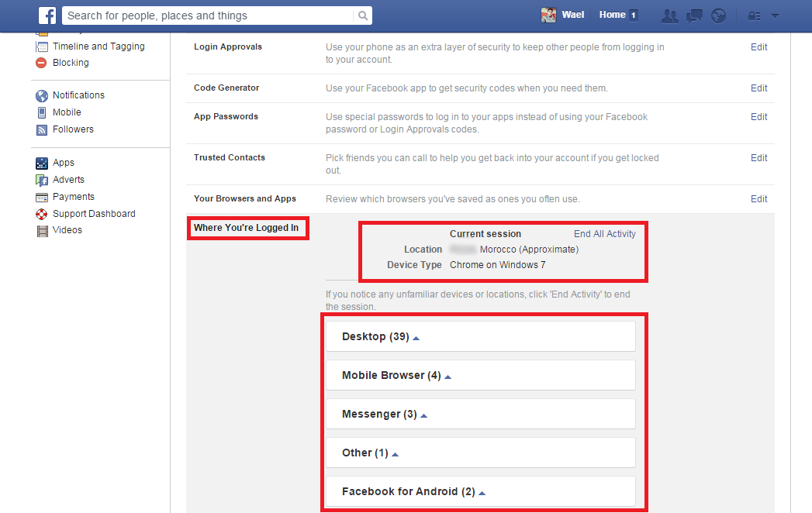
Task: Edit Code Generator setting
Action: [x=758, y=88]
